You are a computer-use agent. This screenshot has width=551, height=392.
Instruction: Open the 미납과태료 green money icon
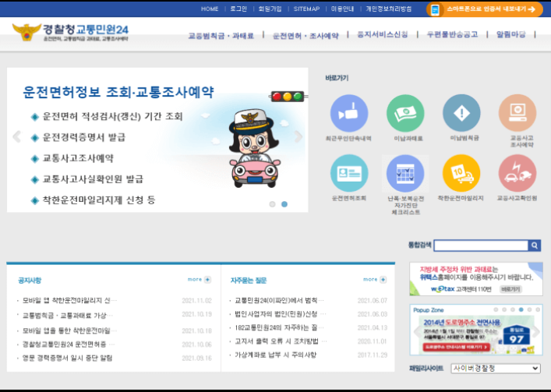405,113
